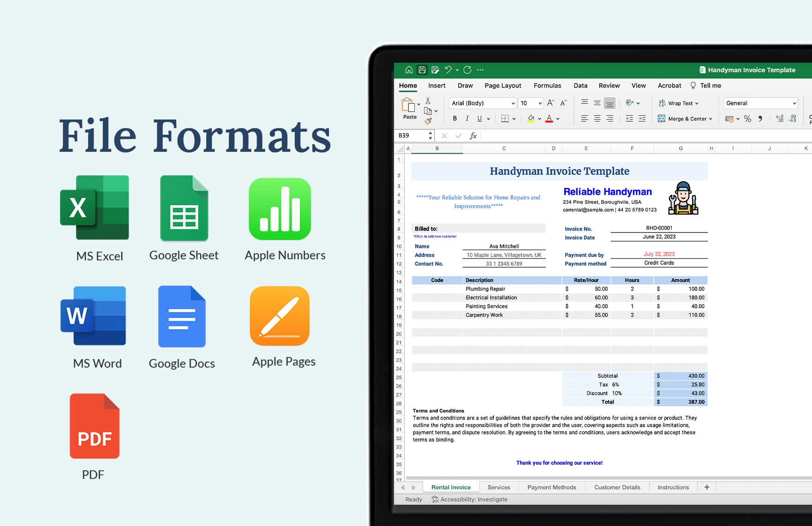Open the Instructions sheet tab

[x=673, y=487]
